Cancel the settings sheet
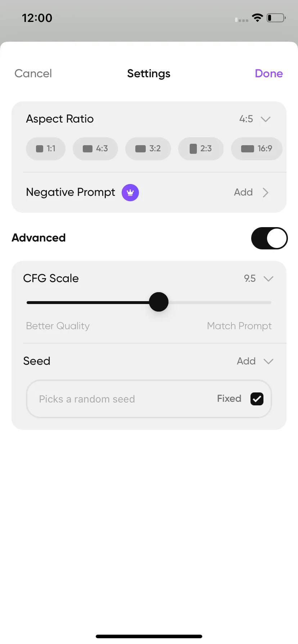Viewport: 298px width, 644px height. 33,73
